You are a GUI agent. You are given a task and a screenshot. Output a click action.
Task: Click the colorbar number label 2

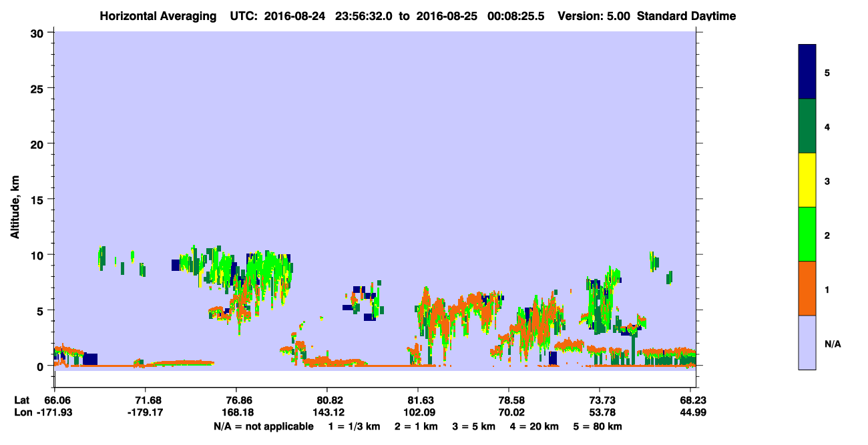tap(827, 235)
